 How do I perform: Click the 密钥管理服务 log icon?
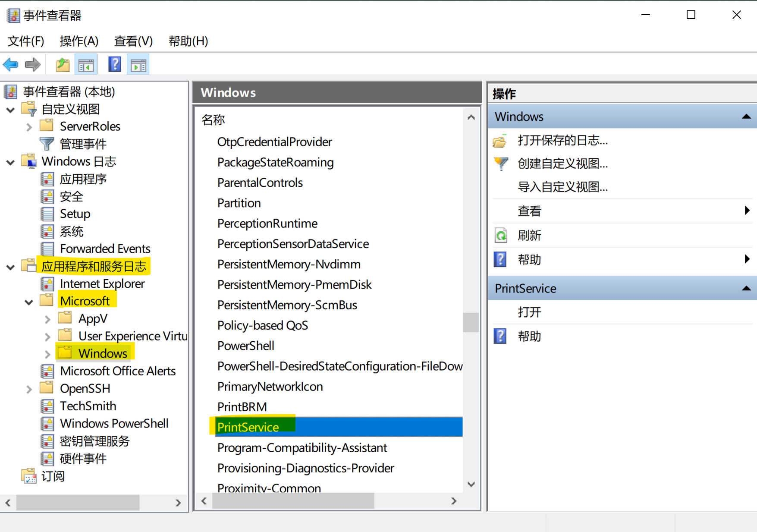click(x=47, y=441)
